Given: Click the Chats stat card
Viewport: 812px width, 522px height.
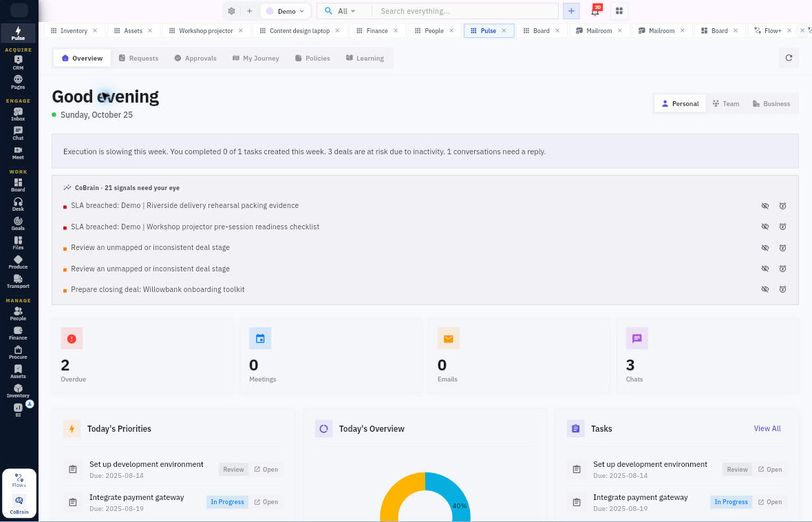Looking at the screenshot, I should (707, 355).
